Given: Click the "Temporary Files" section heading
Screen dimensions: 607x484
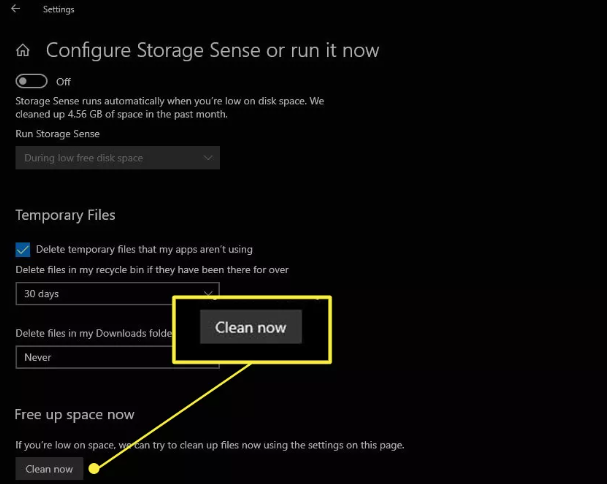Looking at the screenshot, I should pyautogui.click(x=65, y=215).
